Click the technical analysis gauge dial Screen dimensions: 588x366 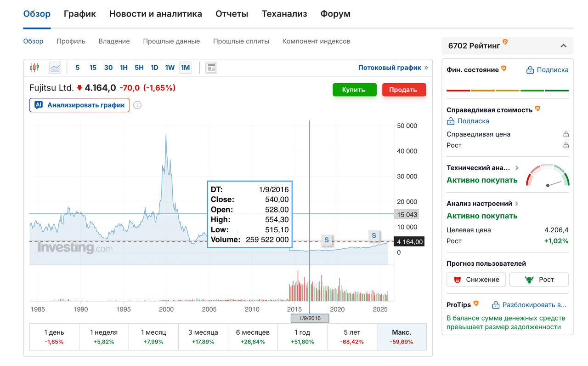(548, 175)
